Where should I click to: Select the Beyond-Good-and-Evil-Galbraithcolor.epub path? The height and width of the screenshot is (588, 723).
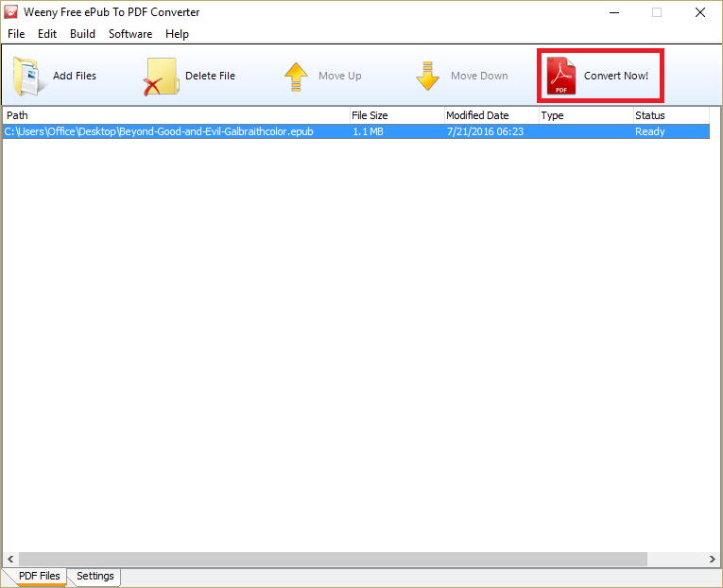coord(159,131)
